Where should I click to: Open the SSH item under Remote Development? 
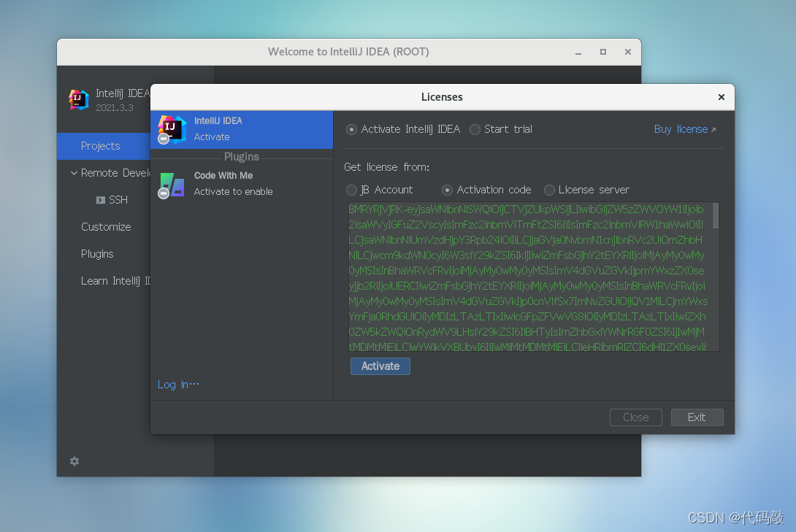[x=118, y=200]
